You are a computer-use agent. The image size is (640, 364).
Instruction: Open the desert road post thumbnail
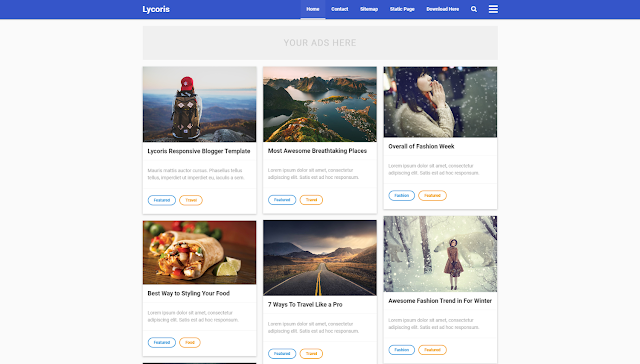320,257
